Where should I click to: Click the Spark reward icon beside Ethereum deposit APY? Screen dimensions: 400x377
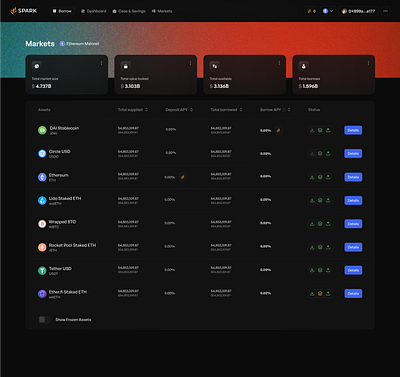point(182,177)
